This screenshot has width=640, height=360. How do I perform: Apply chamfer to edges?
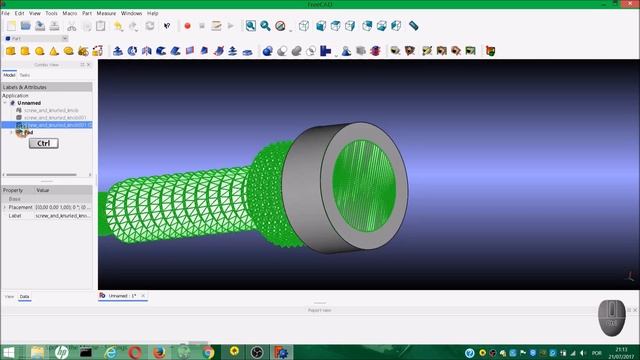coord(176,51)
